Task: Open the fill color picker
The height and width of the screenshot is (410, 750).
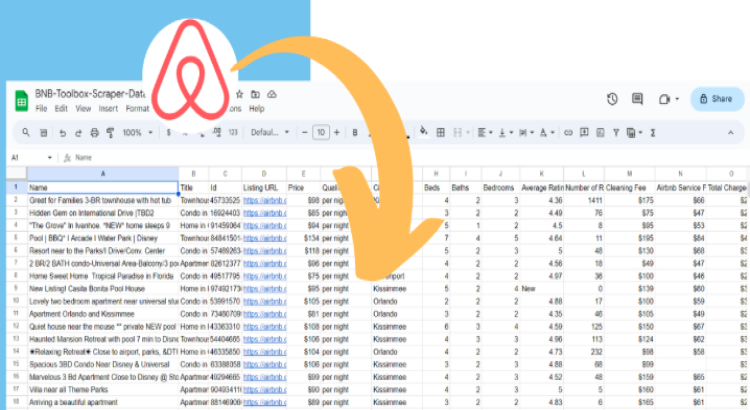Action: click(x=423, y=132)
